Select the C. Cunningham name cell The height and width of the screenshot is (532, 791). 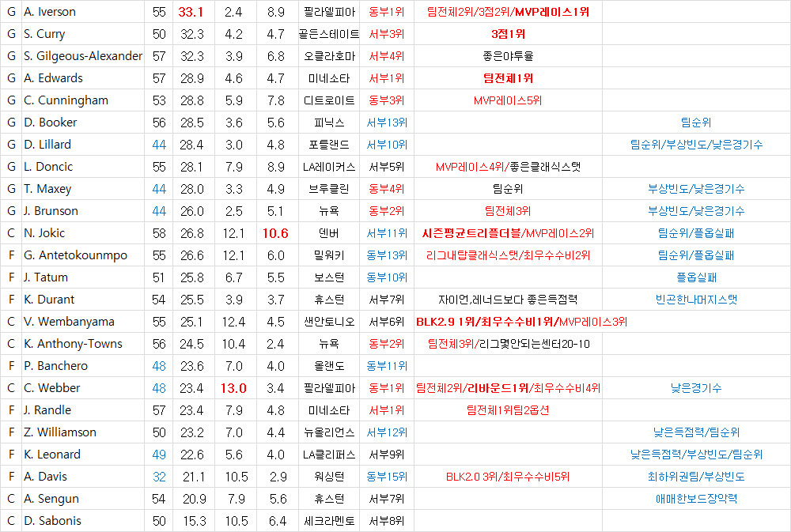tap(83, 100)
